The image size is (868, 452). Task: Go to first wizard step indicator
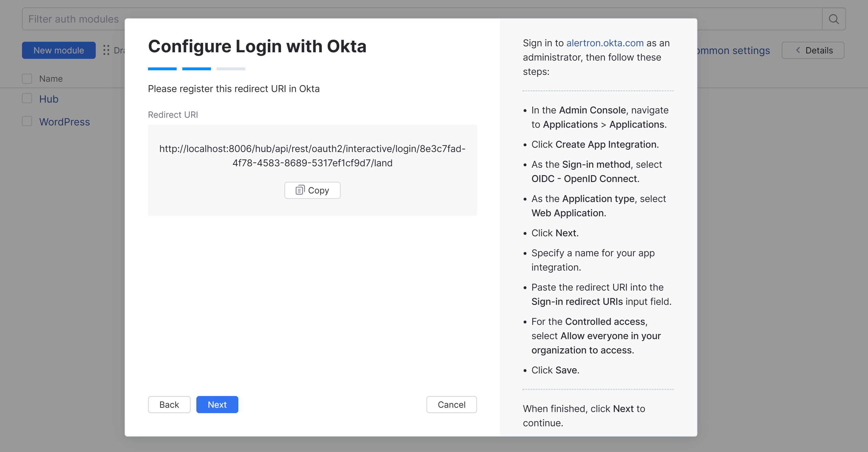tap(162, 69)
